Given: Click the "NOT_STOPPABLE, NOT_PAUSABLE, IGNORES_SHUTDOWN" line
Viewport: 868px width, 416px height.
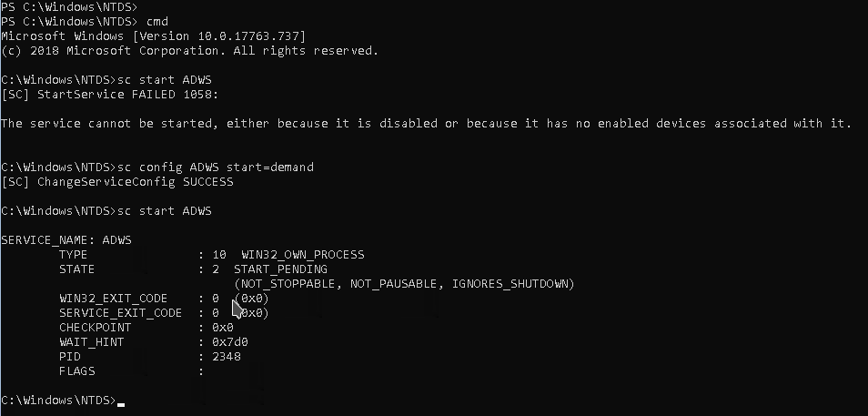Looking at the screenshot, I should pos(404,283).
